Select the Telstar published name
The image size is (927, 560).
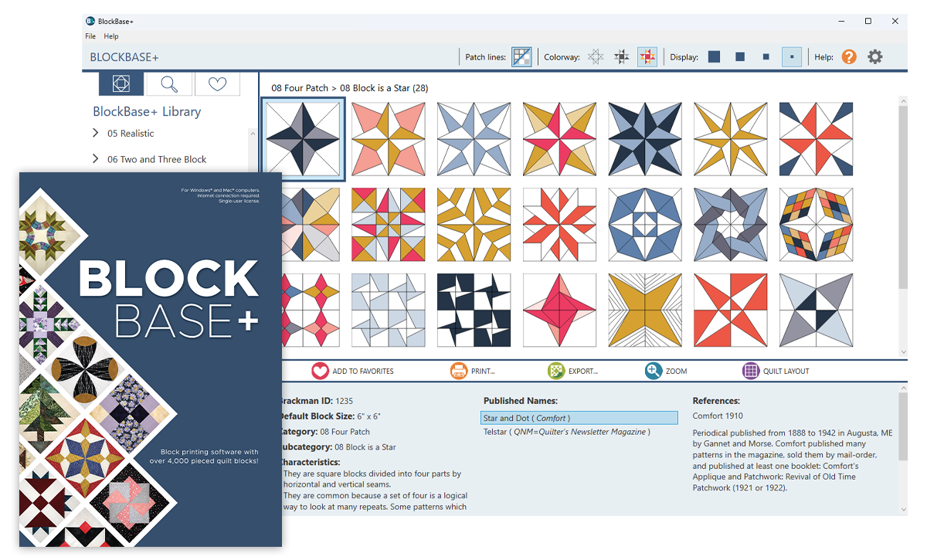click(567, 432)
